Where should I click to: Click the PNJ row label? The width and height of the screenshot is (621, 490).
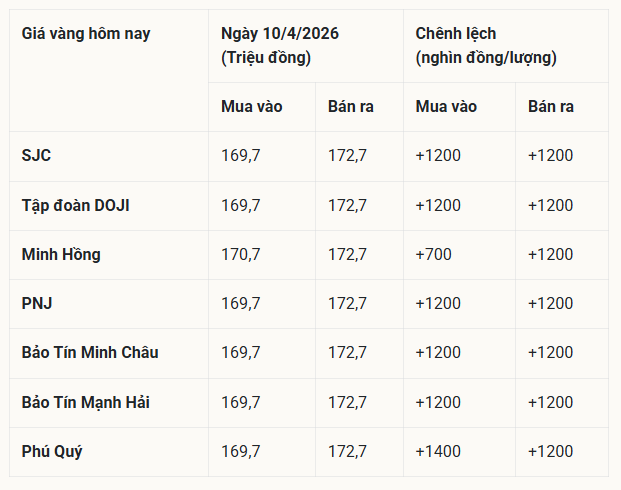37,303
